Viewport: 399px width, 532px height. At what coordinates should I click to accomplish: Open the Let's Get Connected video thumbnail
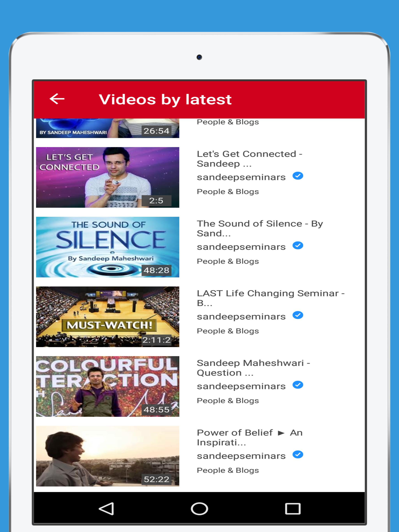pyautogui.click(x=108, y=177)
